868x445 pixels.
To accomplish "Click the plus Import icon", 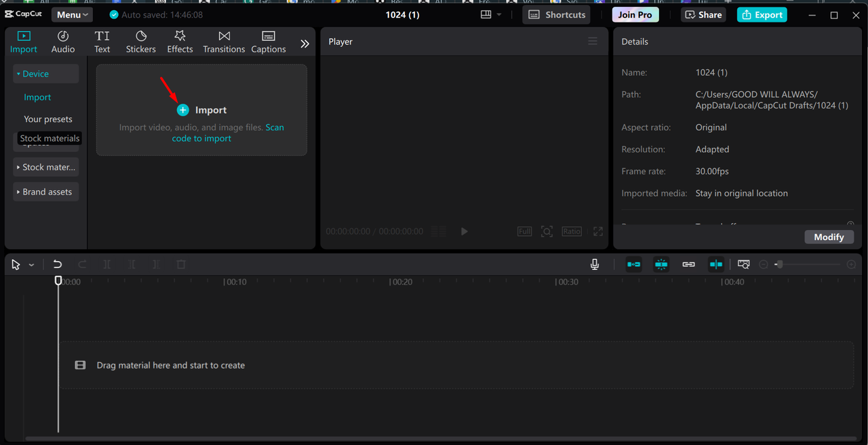I will pyautogui.click(x=183, y=110).
